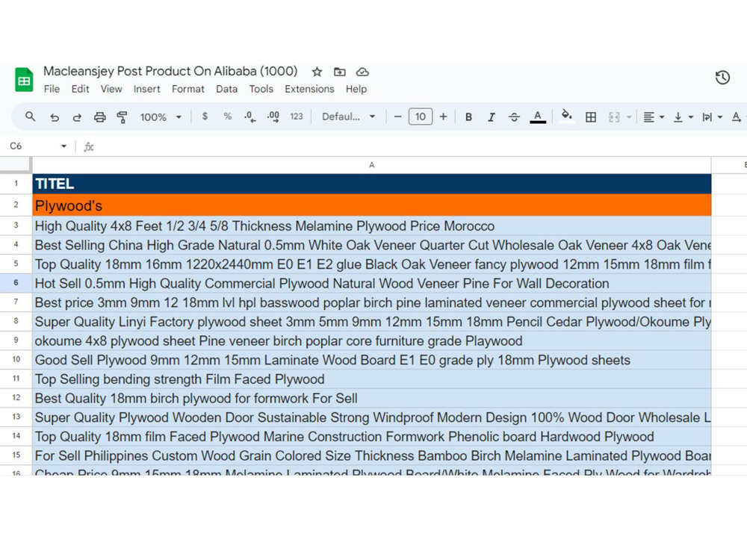The image size is (747, 560).
Task: Open the Default font dropdown
Action: (348, 116)
